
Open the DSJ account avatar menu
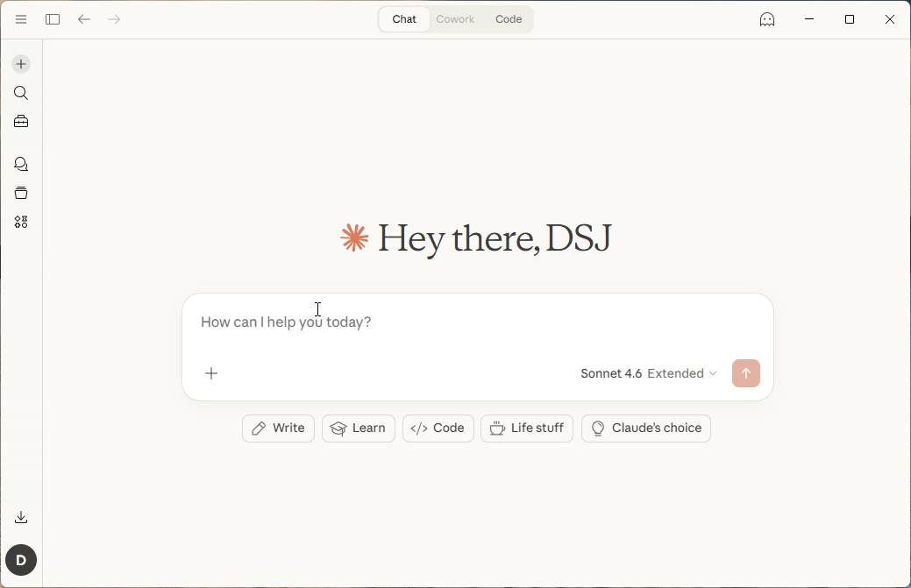coord(21,560)
